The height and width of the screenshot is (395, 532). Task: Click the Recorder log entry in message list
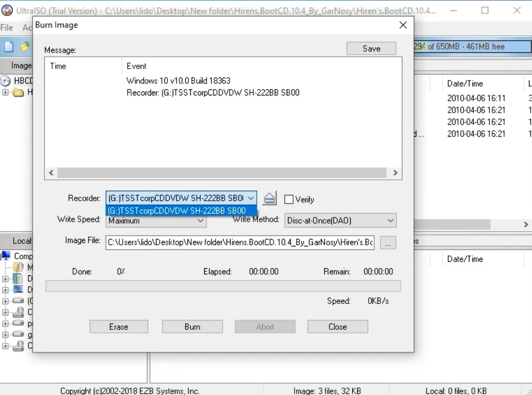pos(213,92)
